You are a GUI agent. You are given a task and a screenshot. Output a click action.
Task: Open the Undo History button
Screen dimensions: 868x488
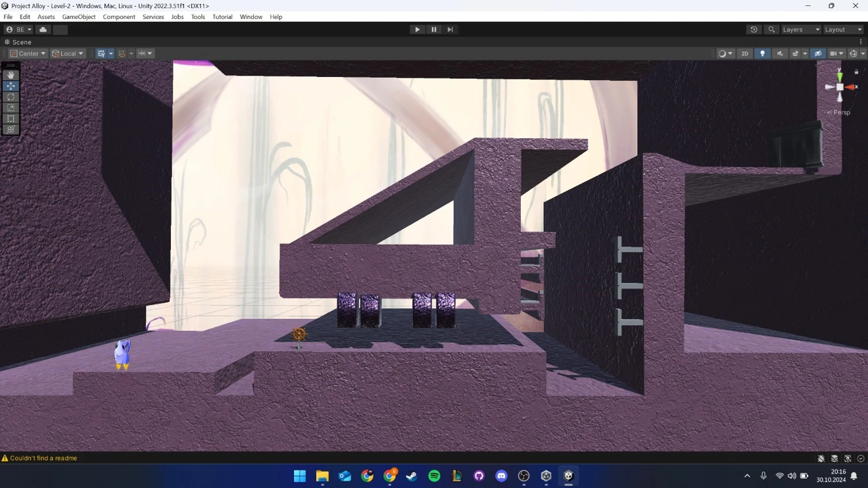coord(754,30)
